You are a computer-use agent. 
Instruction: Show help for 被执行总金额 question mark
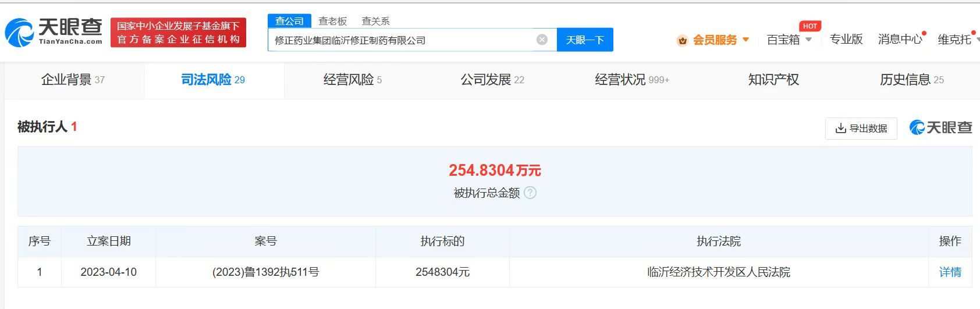pos(530,193)
